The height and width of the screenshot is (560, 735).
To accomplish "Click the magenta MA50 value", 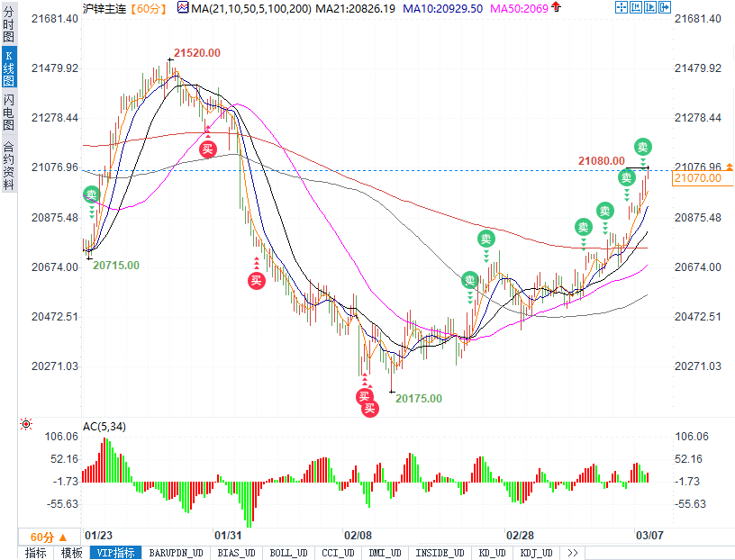I will [x=519, y=8].
